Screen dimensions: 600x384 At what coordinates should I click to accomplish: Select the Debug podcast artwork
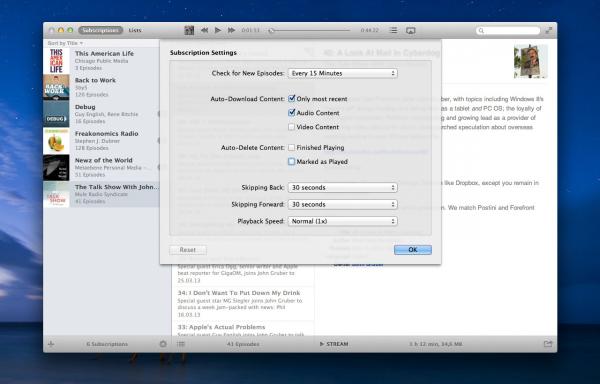click(x=56, y=114)
